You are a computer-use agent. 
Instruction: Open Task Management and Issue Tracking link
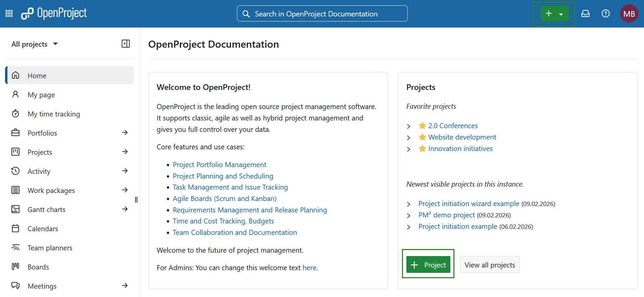click(230, 187)
